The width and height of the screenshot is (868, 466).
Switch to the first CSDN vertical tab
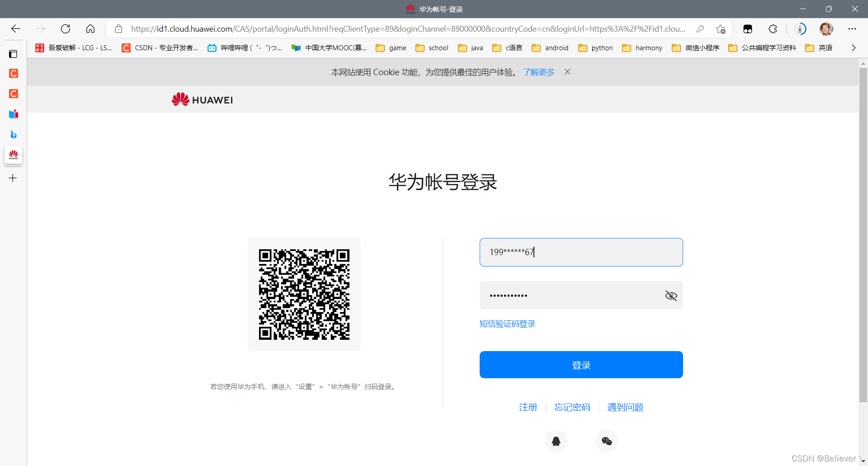tap(14, 73)
